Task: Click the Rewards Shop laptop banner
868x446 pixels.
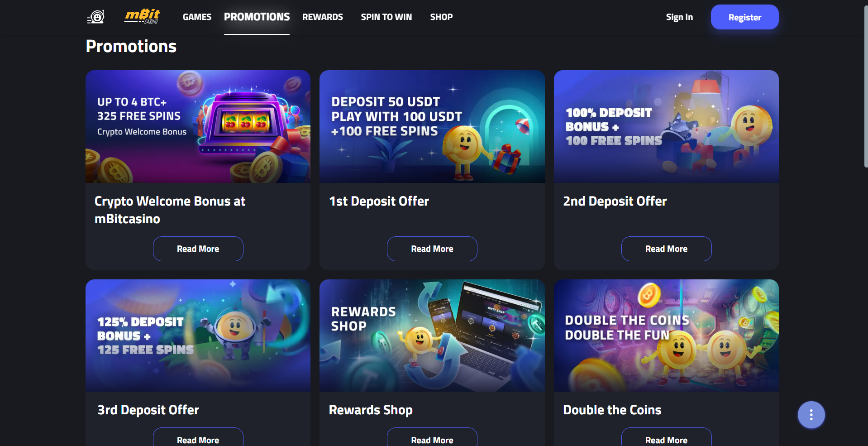Action: (x=432, y=336)
